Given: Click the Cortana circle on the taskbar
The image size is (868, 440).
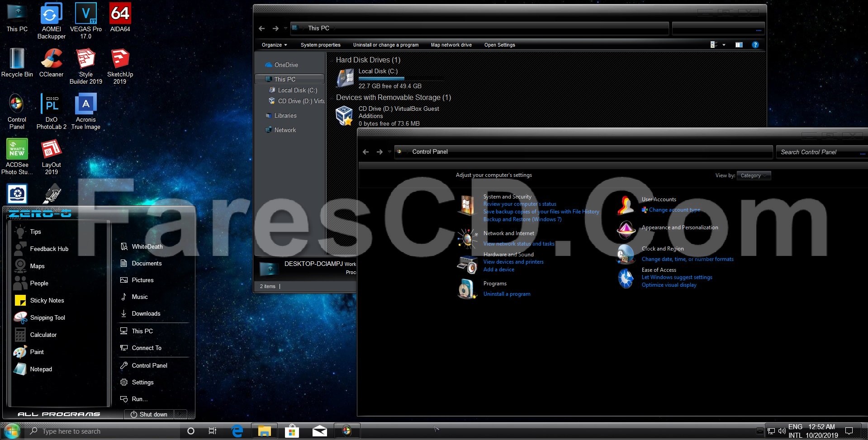Looking at the screenshot, I should (x=191, y=431).
